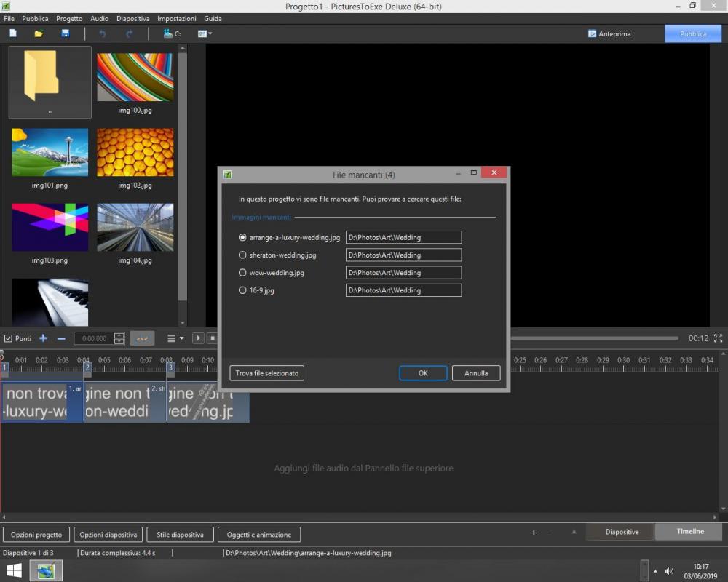Click the timeline stop button
Image resolution: width=728 pixels, height=582 pixels.
[212, 338]
